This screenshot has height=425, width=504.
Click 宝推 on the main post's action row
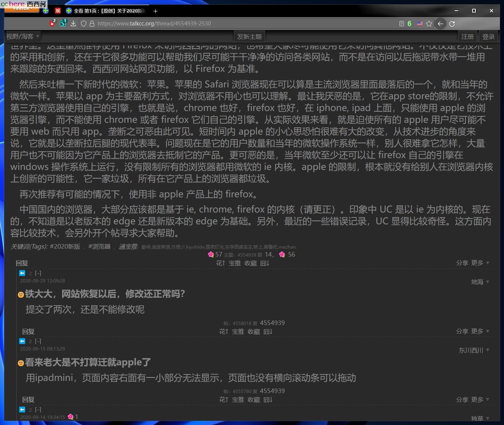235,263
